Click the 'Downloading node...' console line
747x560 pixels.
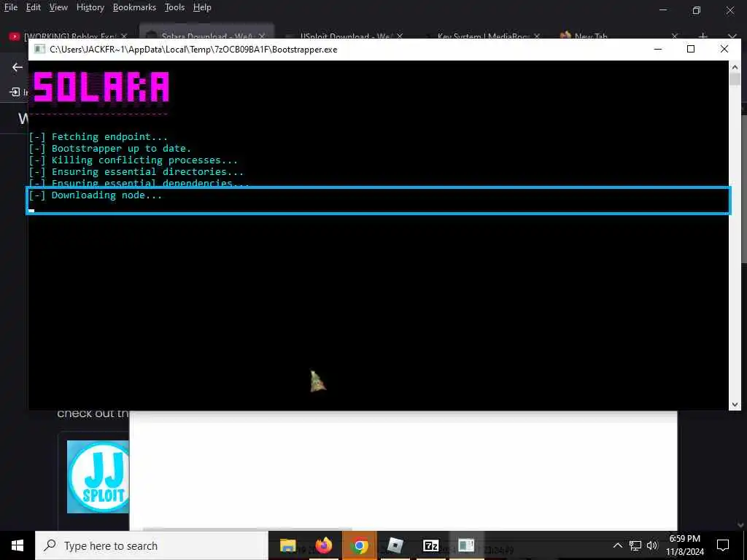(x=96, y=195)
